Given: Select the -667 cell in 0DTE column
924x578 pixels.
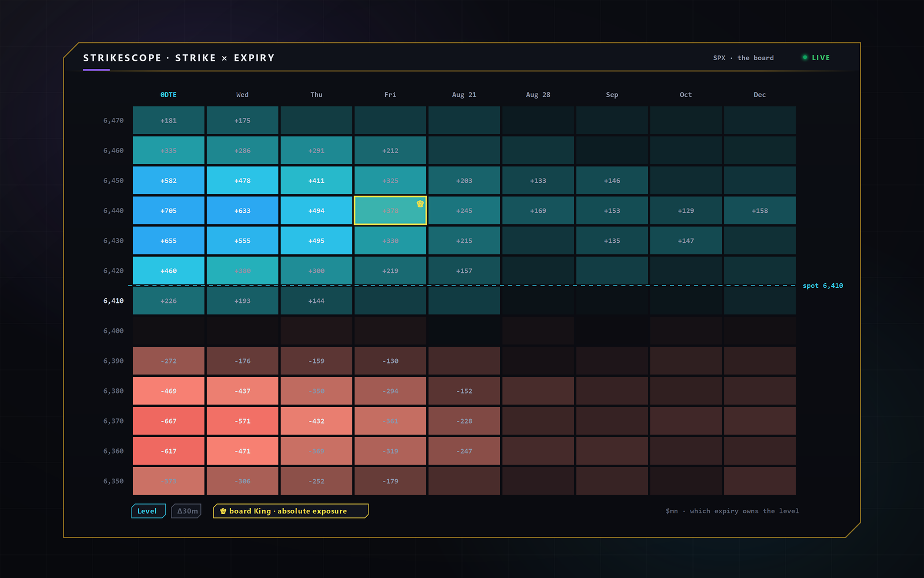Looking at the screenshot, I should [169, 421].
